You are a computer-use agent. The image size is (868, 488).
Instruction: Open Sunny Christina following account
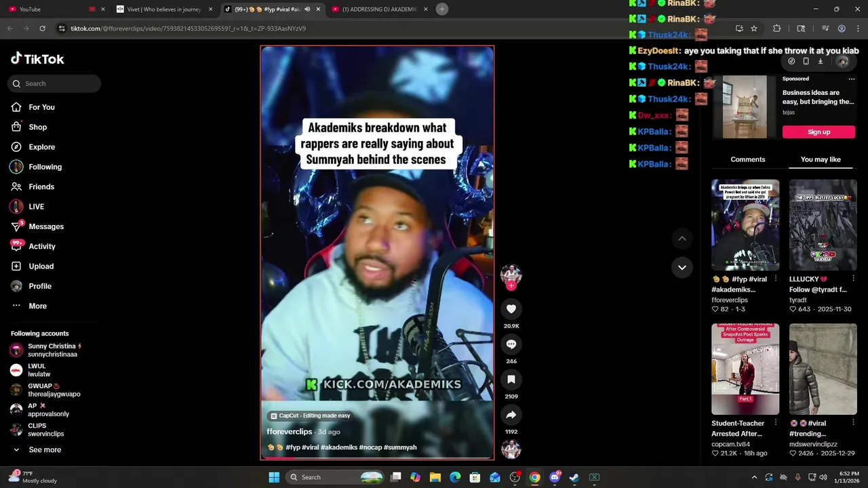47,350
